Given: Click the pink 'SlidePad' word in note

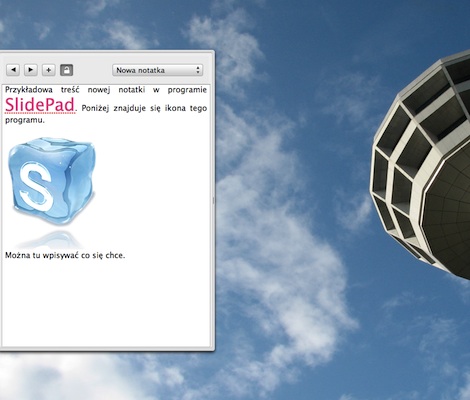Looking at the screenshot, I should pyautogui.click(x=40, y=105).
